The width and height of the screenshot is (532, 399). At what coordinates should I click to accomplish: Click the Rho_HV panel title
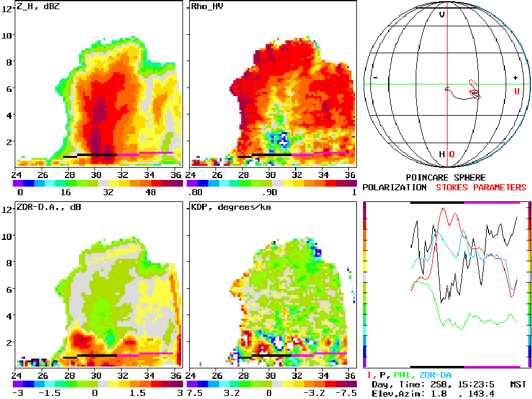tap(207, 7)
